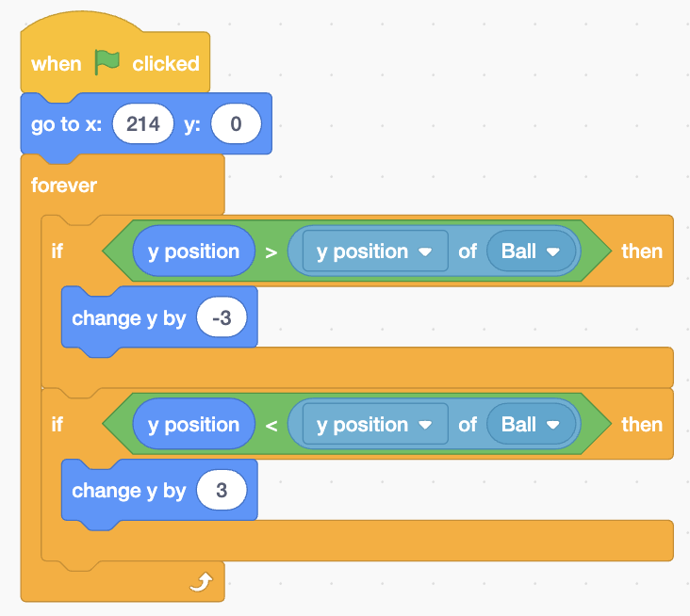Open the y position dropdown in the greater-than condition
The width and height of the screenshot is (690, 616).
click(x=423, y=252)
